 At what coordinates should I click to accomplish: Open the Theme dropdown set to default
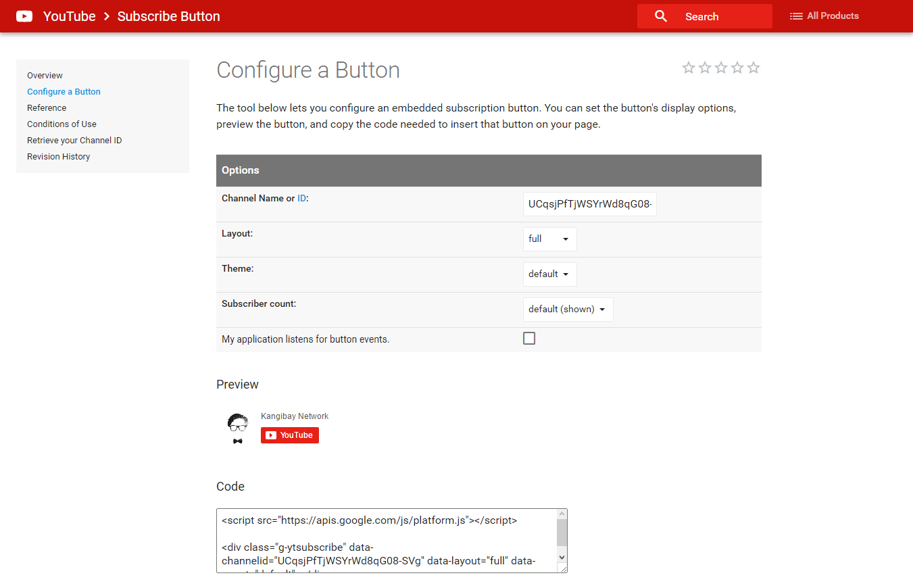coord(550,274)
